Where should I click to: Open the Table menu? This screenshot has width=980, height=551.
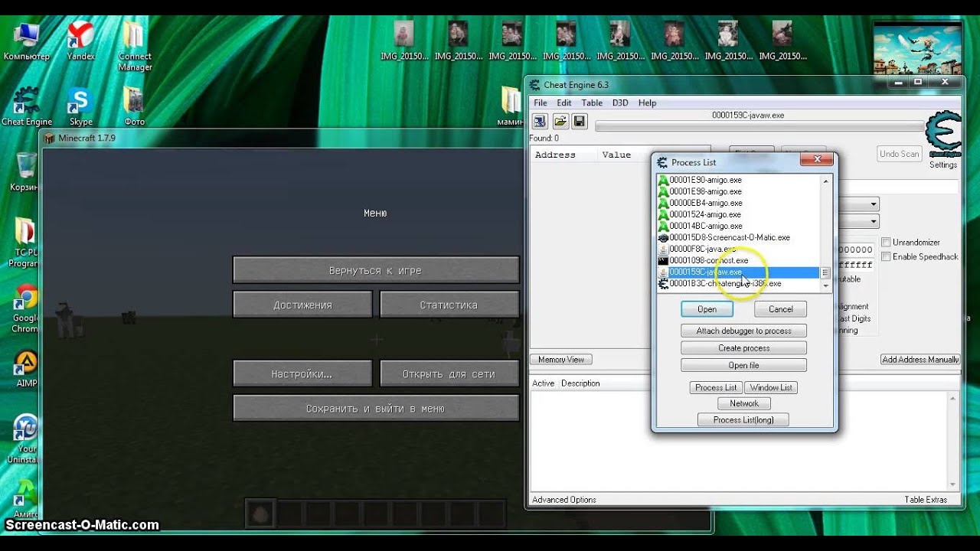click(x=592, y=103)
